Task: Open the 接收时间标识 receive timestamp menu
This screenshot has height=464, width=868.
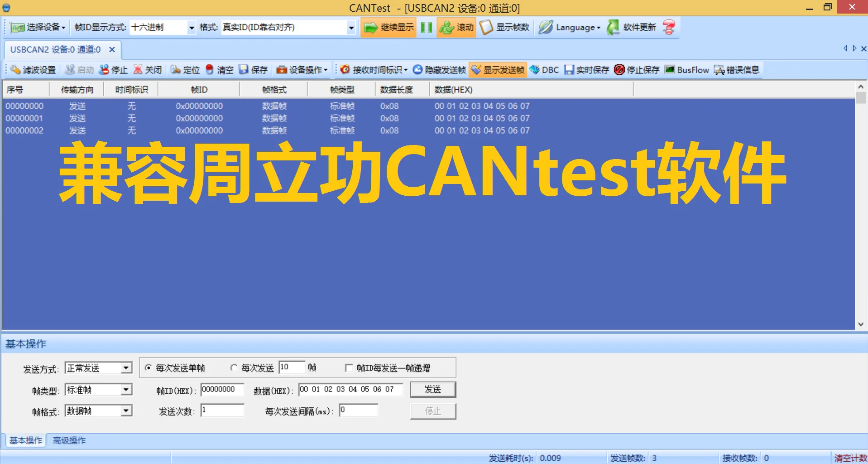Action: tap(374, 70)
